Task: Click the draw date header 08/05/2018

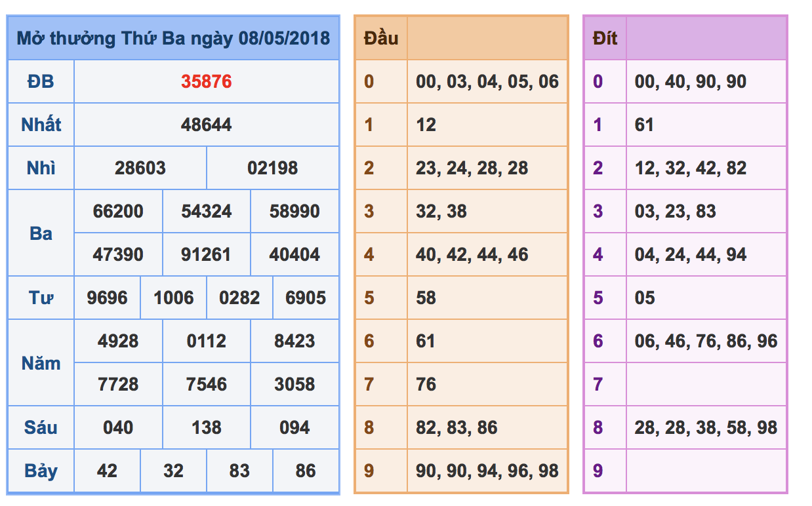Action: [173, 38]
